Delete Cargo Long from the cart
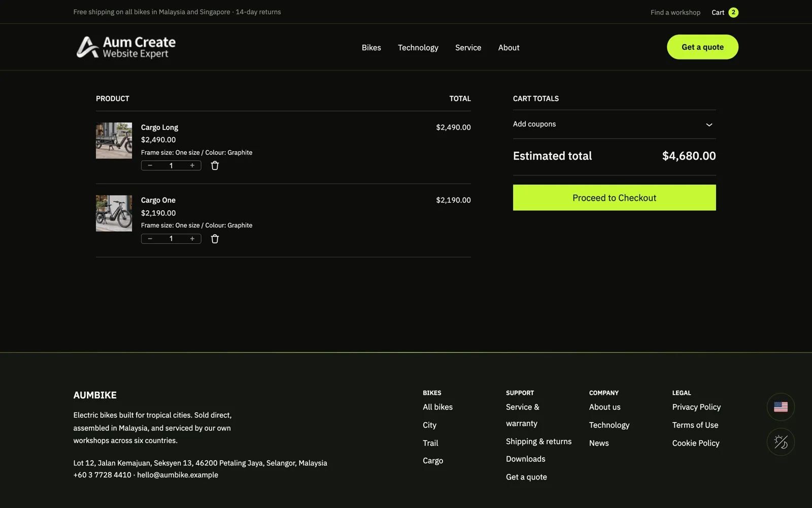812x508 pixels. coord(215,166)
